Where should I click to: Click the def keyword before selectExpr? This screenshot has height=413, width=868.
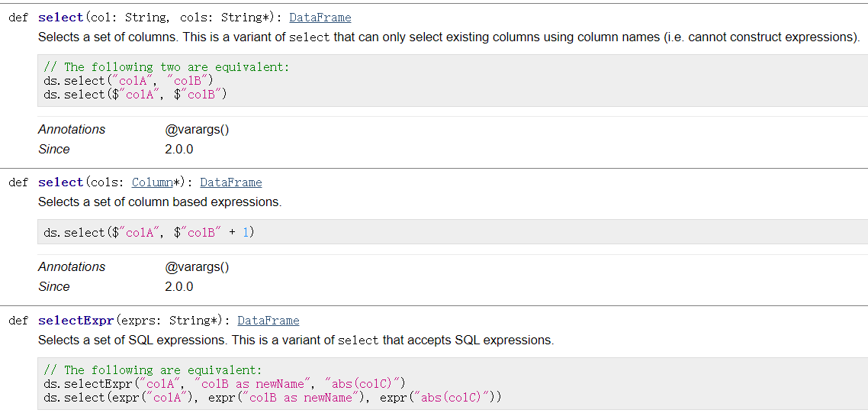(18, 321)
